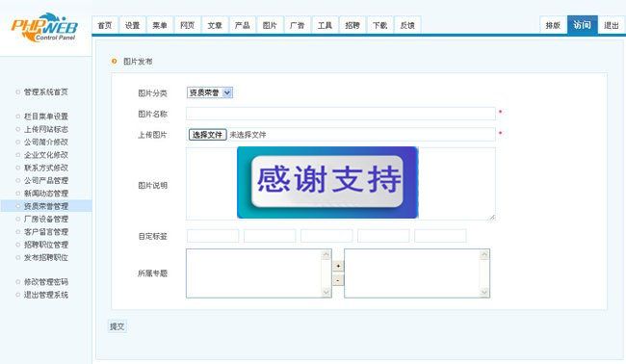Click the plus button between 所属专题 lists
This screenshot has height=364, width=626.
(338, 266)
